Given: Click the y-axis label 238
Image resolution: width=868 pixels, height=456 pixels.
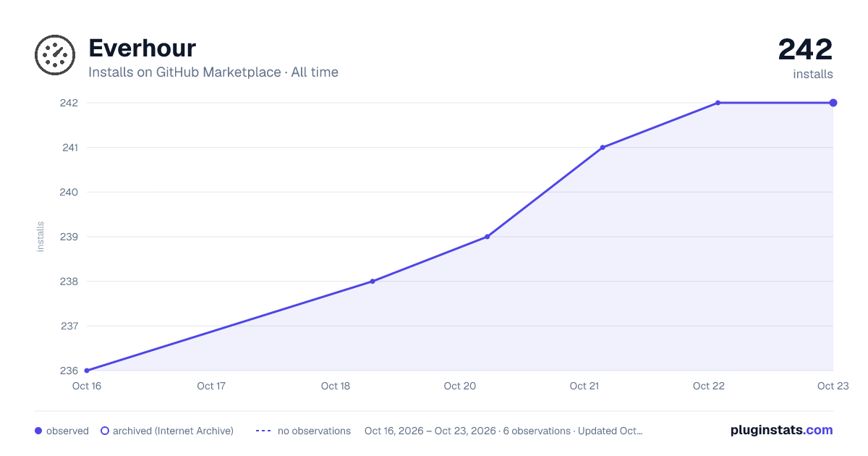Looking at the screenshot, I should click(x=69, y=282).
